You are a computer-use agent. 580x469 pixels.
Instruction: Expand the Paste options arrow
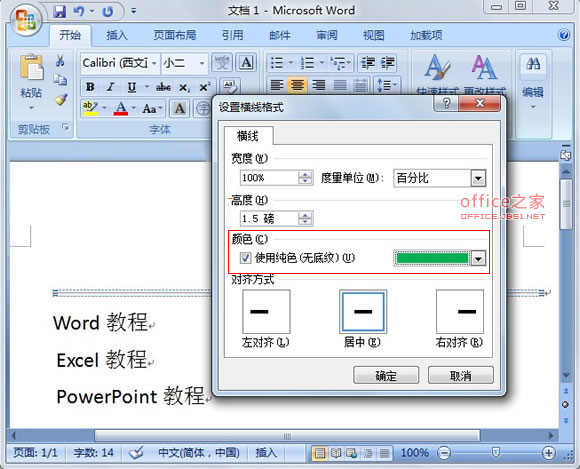coord(31,108)
